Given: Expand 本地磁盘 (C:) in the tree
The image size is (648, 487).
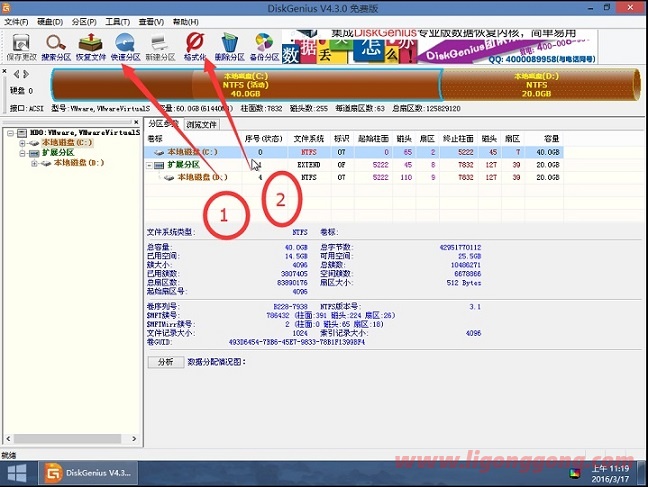Looking at the screenshot, I should [x=22, y=143].
